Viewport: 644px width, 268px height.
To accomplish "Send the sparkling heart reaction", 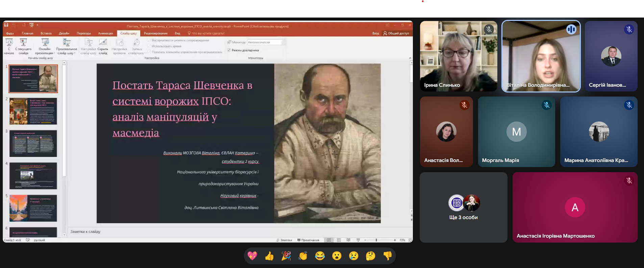I will (x=252, y=256).
